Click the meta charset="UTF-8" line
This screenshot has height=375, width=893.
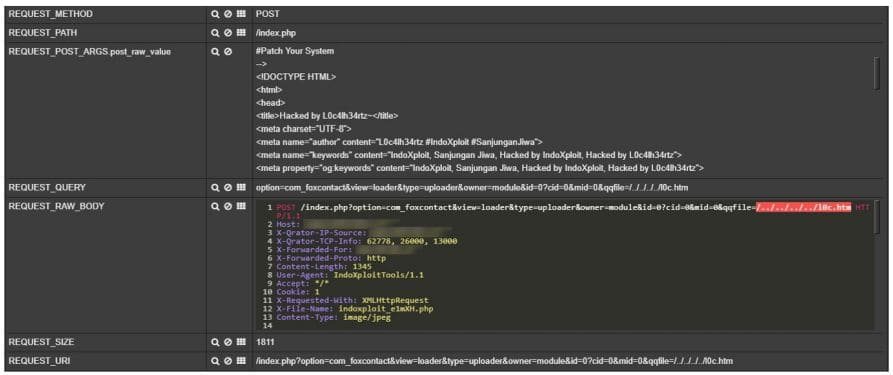(x=304, y=129)
